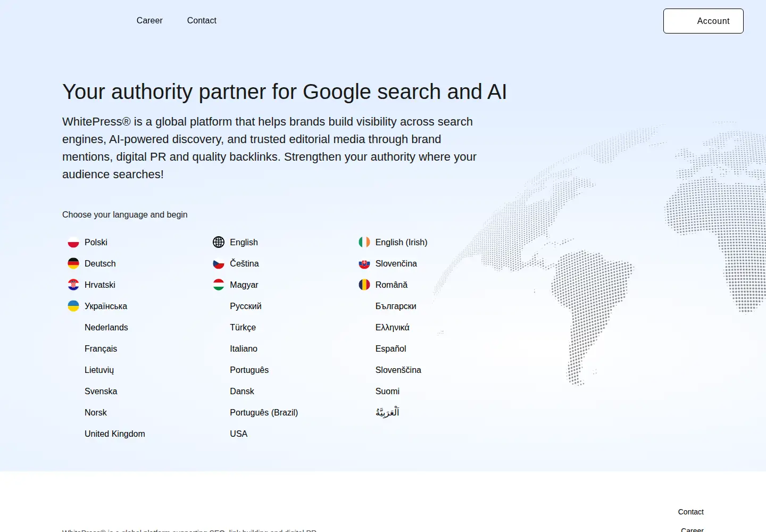
Task: Click the Czech flag icon
Action: (219, 263)
